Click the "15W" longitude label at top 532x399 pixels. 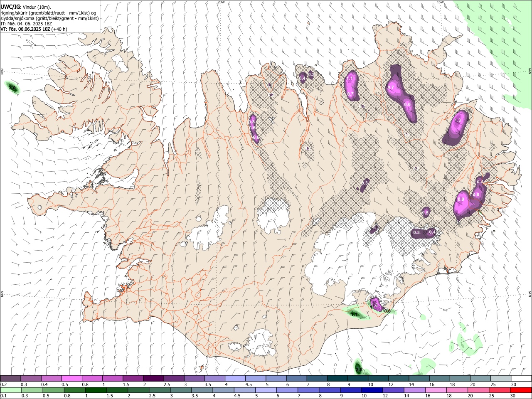coord(440,2)
